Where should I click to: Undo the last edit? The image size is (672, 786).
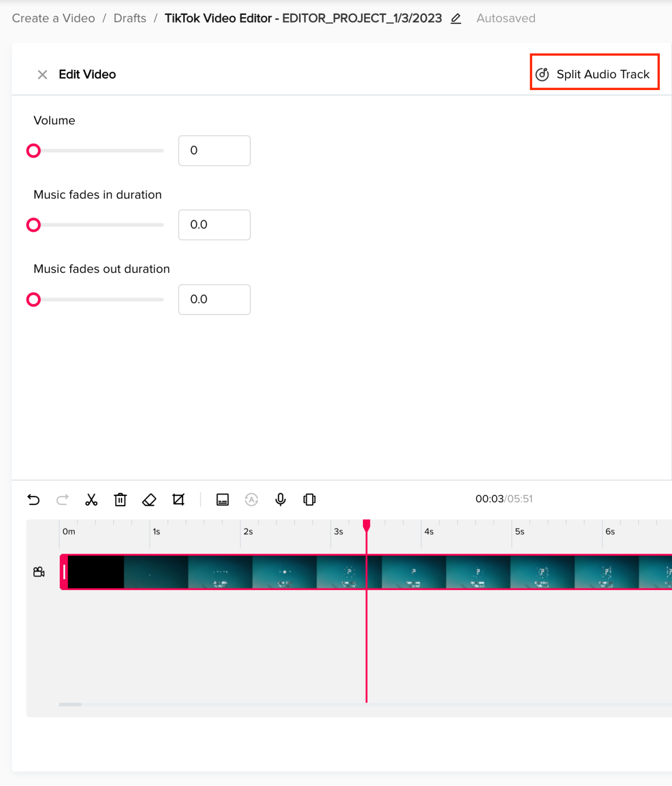pos(34,499)
